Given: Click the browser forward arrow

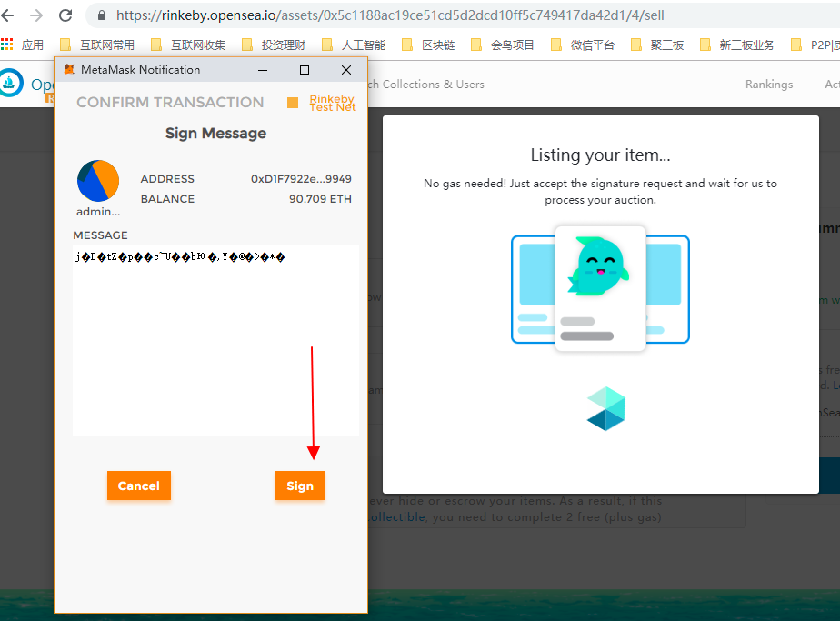Looking at the screenshot, I should 36,15.
